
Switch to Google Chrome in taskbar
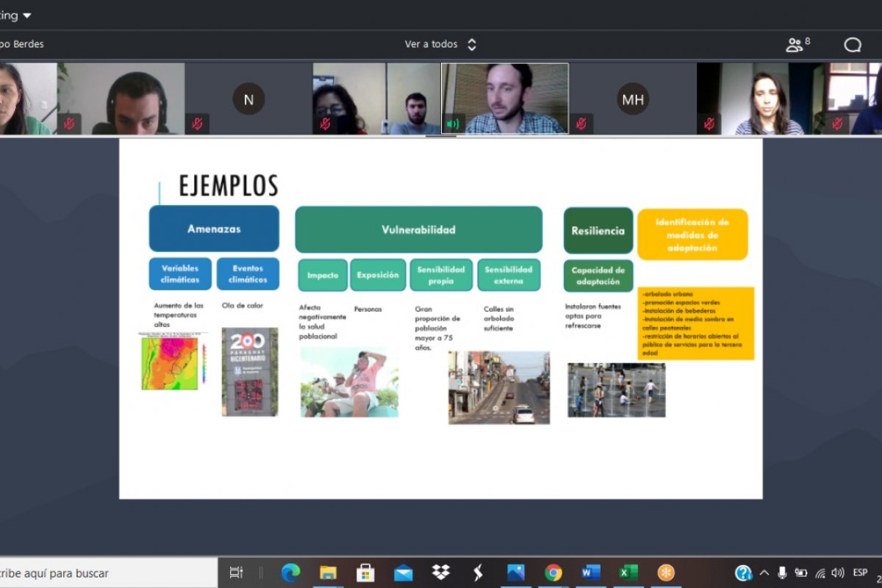click(553, 573)
